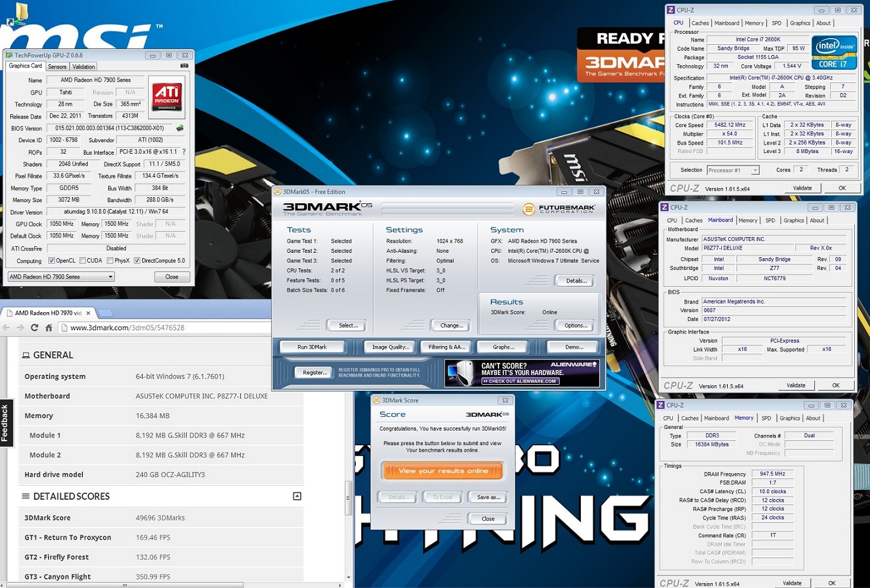Click Register button in 3DMark05
The image size is (870, 588).
315,373
